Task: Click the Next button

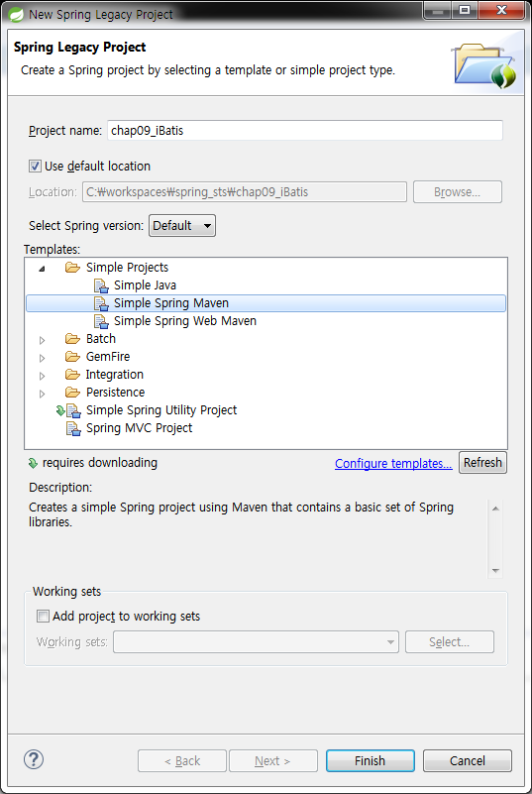Action: (273, 760)
